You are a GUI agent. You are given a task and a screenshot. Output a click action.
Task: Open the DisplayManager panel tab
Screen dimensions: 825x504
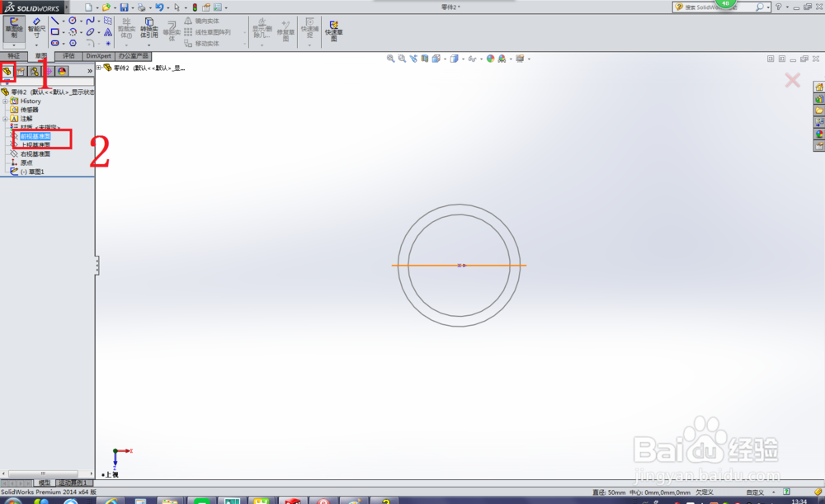pyautogui.click(x=62, y=71)
